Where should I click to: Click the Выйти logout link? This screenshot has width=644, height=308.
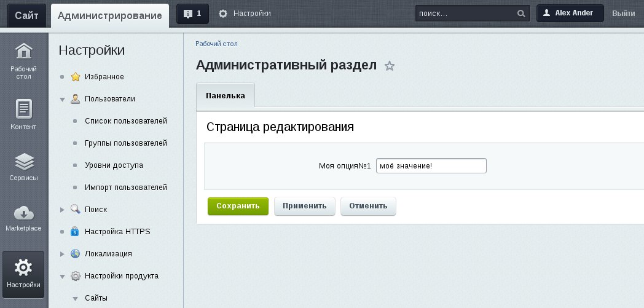click(x=623, y=13)
